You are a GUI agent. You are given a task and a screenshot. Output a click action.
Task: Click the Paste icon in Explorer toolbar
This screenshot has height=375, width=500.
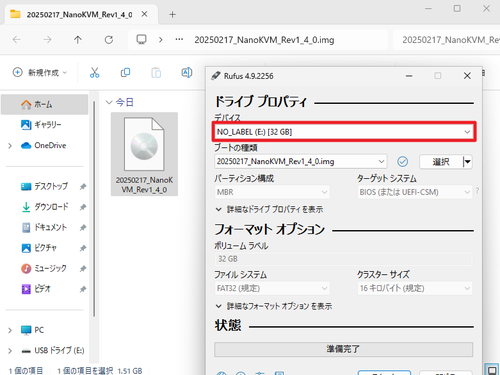(x=156, y=72)
